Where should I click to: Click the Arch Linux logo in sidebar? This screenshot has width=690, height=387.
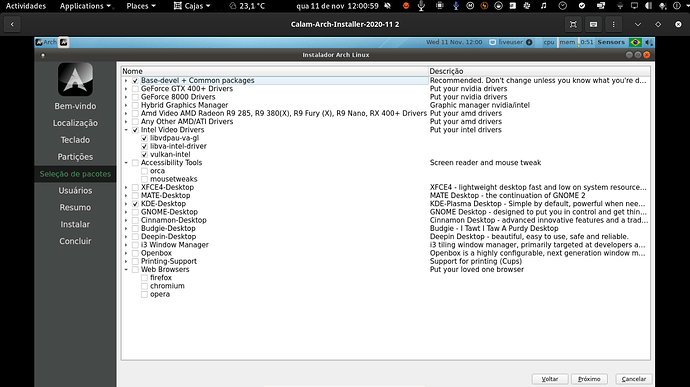[x=75, y=79]
